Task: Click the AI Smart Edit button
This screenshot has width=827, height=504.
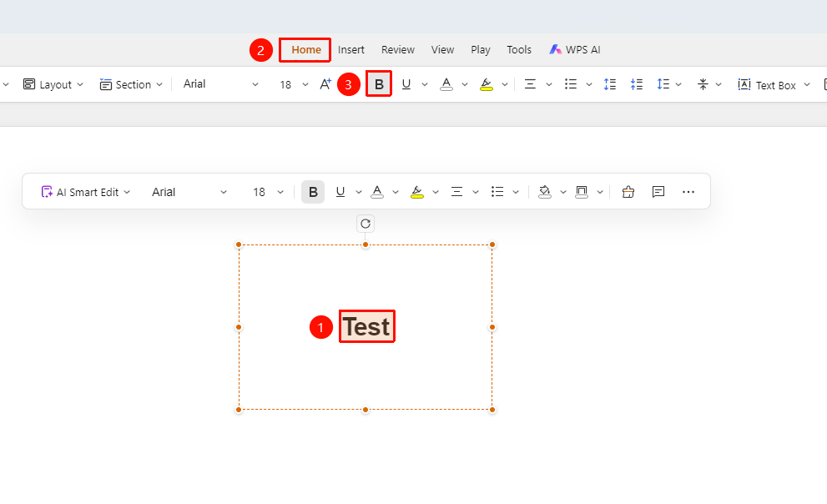Action: pos(85,192)
